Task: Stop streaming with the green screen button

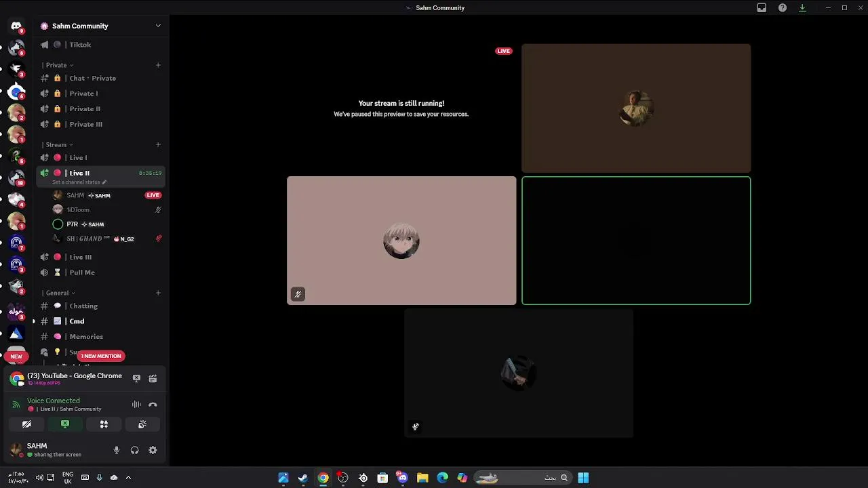Action: click(65, 424)
